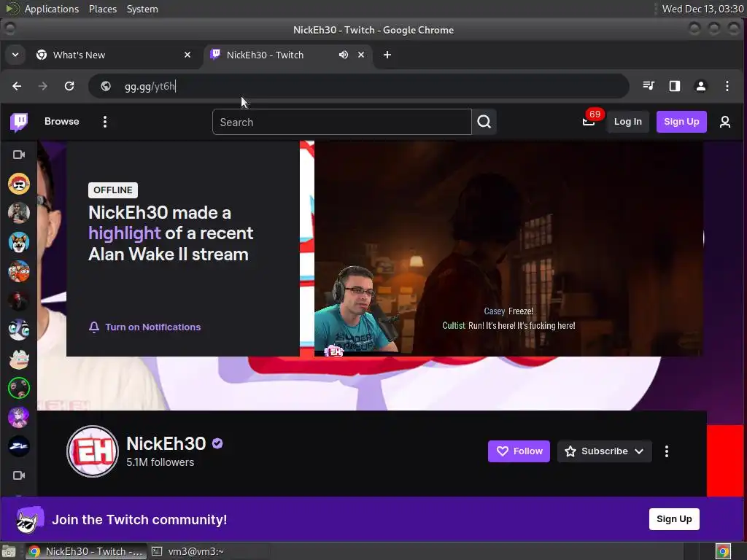Click the 5.1M followers text

160,462
